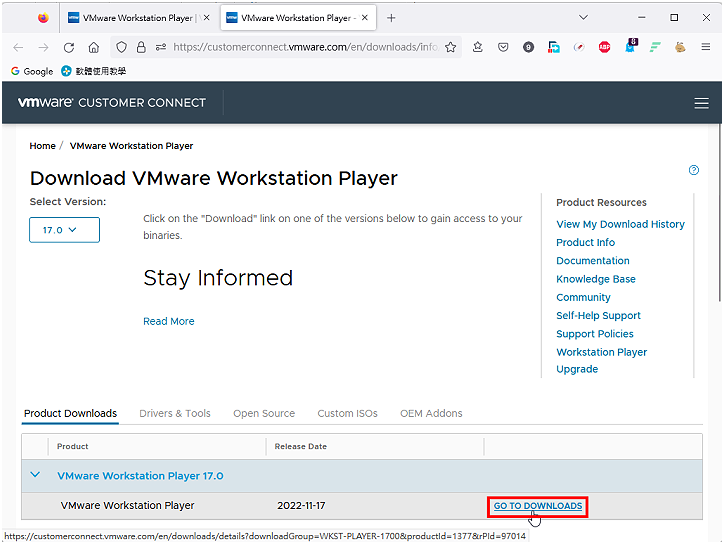Bookmark this page with the star

451,47
